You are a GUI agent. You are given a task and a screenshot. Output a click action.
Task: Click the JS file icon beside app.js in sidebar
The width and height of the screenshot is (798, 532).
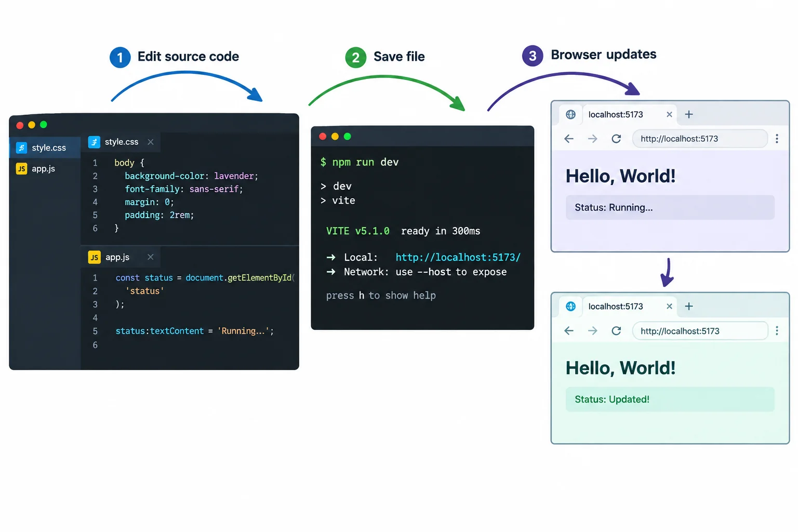click(x=21, y=168)
